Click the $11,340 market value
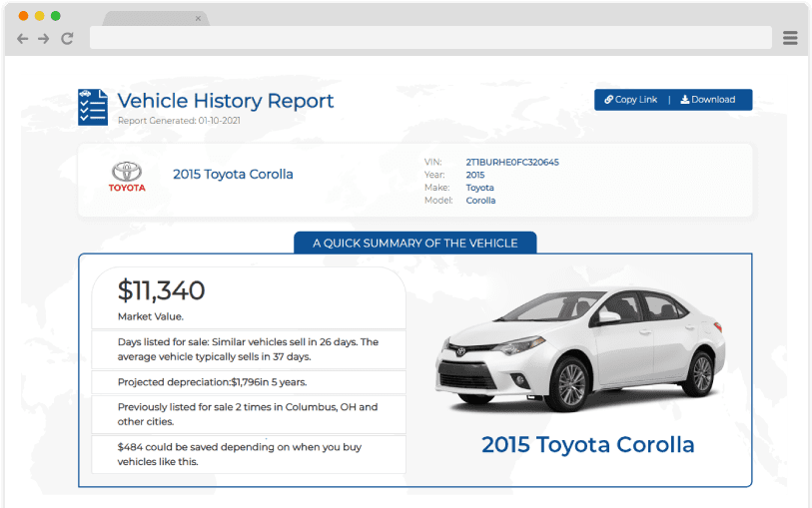 [161, 290]
